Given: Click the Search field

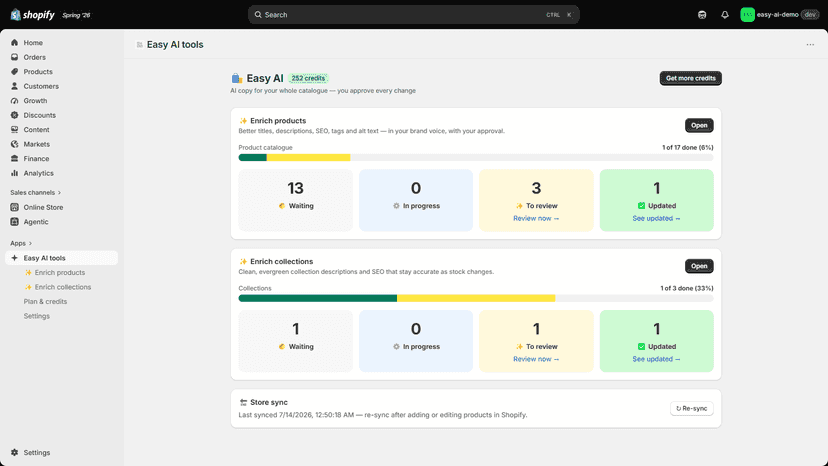Looking at the screenshot, I should [413, 15].
